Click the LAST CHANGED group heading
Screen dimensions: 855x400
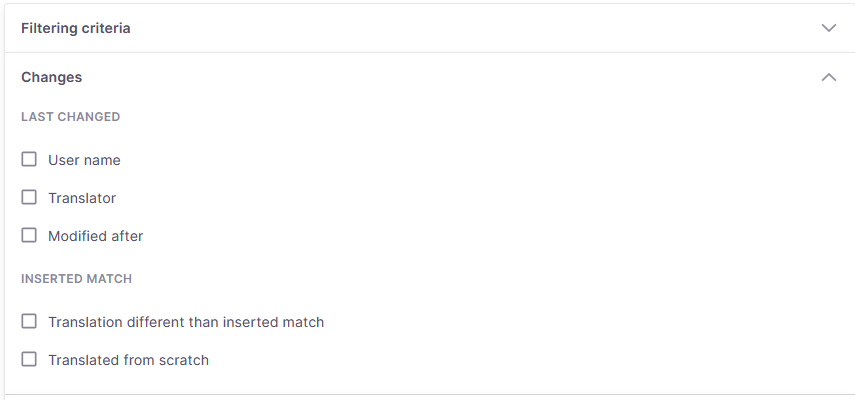pos(70,117)
